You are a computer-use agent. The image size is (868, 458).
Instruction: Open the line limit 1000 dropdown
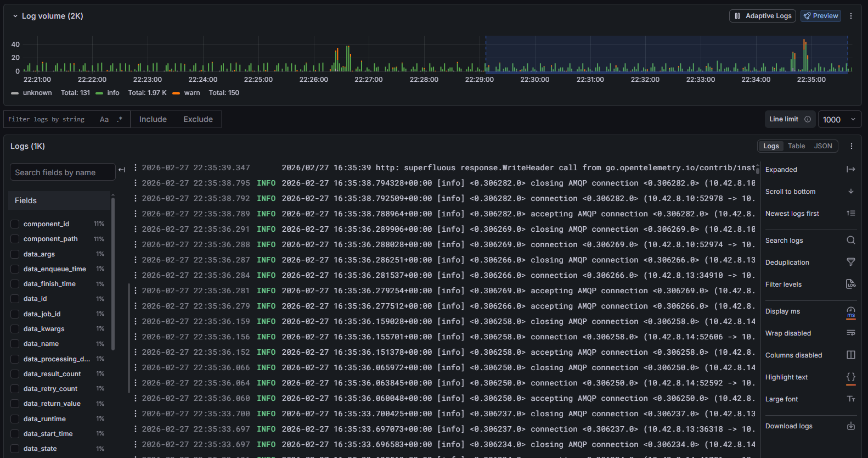(x=839, y=119)
